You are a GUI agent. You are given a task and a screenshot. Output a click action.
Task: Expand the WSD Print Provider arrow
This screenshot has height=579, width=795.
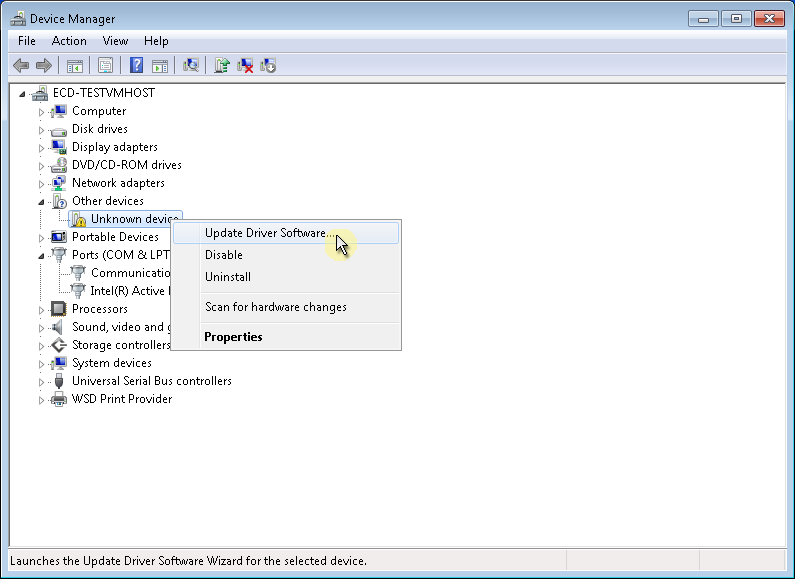42,400
